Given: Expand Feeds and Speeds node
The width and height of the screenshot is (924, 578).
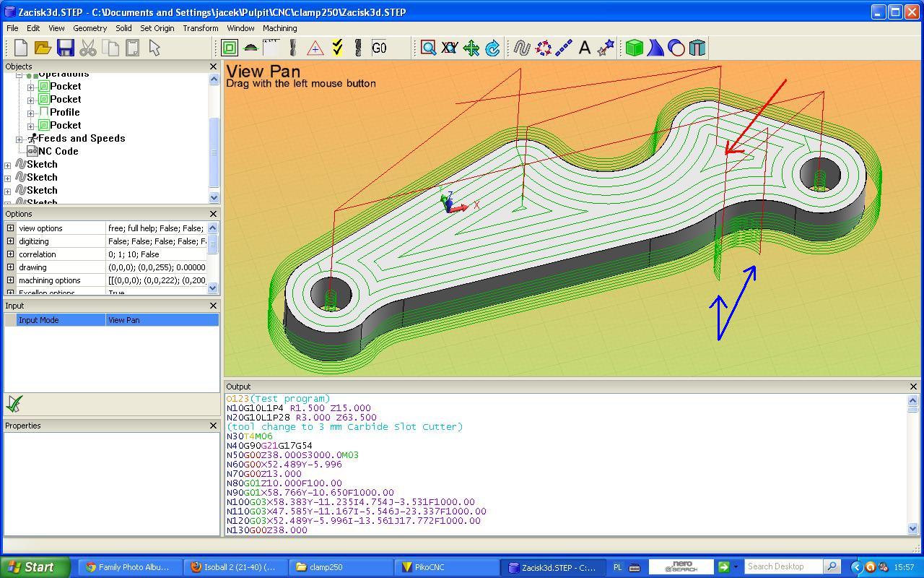Looking at the screenshot, I should 19,139.
